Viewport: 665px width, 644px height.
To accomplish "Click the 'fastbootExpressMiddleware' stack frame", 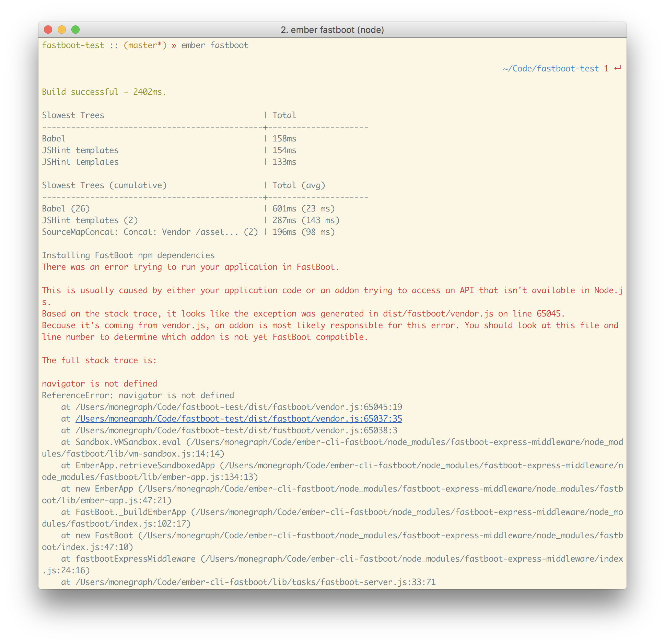I will [x=332, y=565].
